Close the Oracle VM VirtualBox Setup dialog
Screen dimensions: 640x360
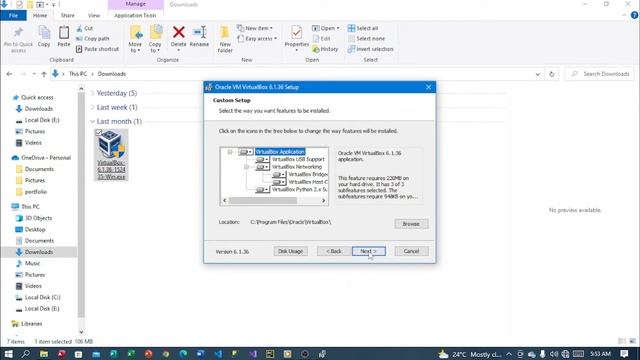pyautogui.click(x=429, y=87)
